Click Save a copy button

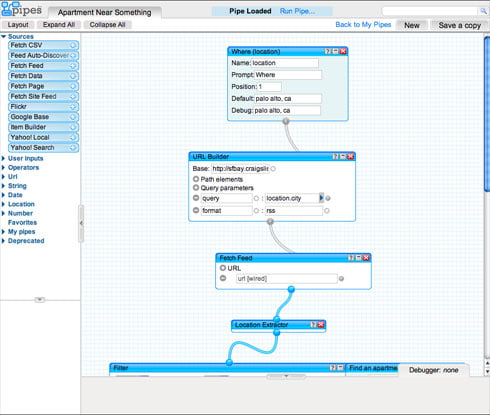point(459,25)
